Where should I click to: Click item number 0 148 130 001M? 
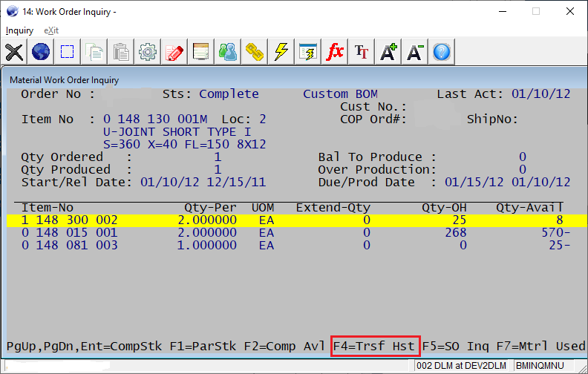point(155,119)
